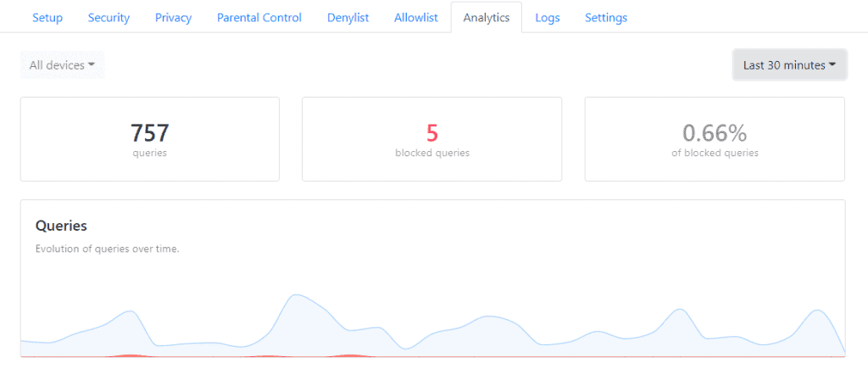The width and height of the screenshot is (868, 369).
Task: Open the Settings tab
Action: coord(606,18)
